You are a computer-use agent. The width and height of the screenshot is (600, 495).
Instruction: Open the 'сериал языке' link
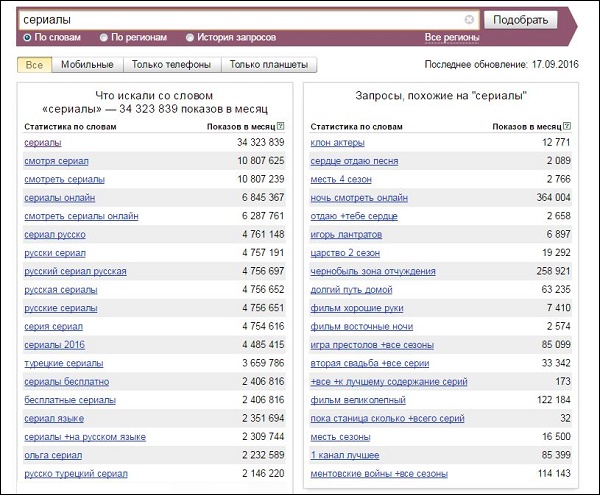point(54,418)
